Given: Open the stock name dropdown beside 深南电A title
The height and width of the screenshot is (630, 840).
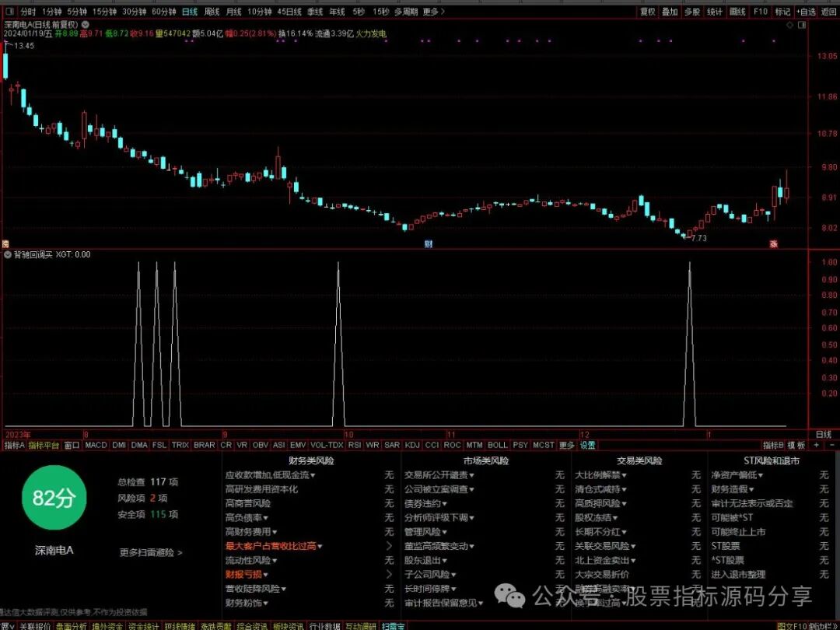Looking at the screenshot, I should 86,25.
